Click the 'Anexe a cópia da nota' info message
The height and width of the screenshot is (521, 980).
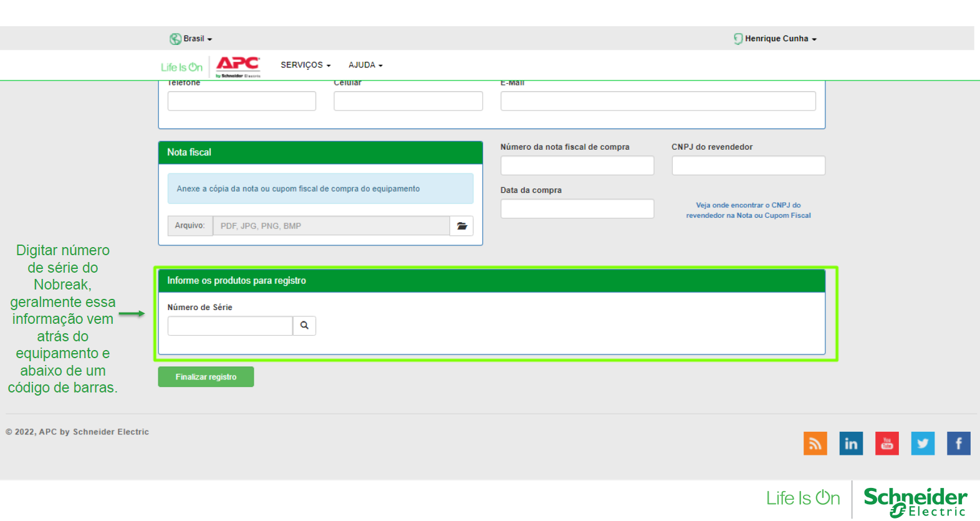320,188
